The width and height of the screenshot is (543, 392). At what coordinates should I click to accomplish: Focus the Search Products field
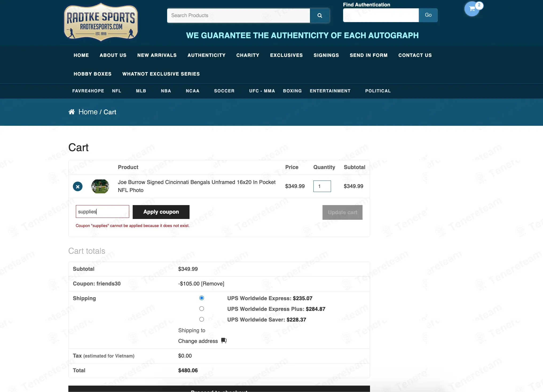click(x=238, y=15)
